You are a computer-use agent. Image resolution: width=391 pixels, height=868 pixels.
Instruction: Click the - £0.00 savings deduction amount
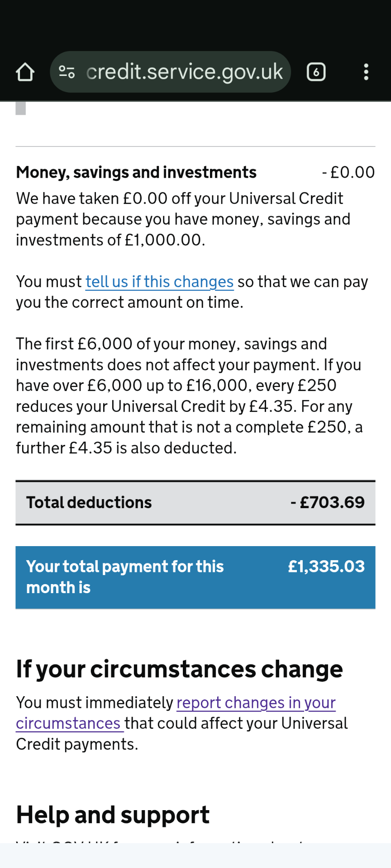pos(348,172)
